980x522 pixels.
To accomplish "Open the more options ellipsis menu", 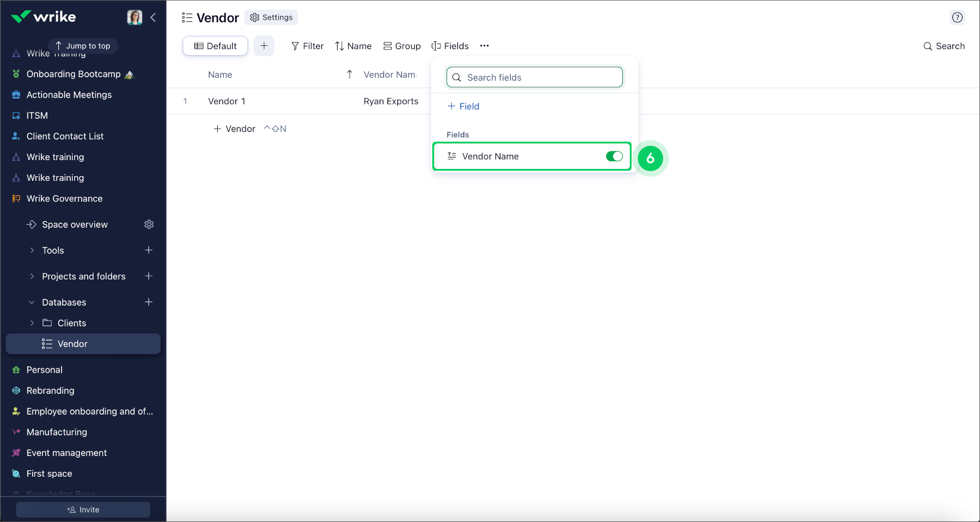I will point(484,46).
